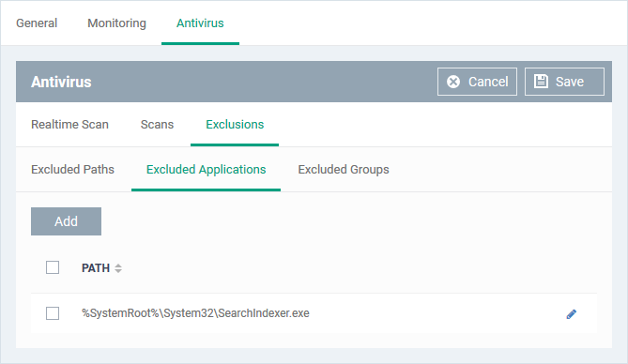Save the Antivirus settings

[564, 82]
